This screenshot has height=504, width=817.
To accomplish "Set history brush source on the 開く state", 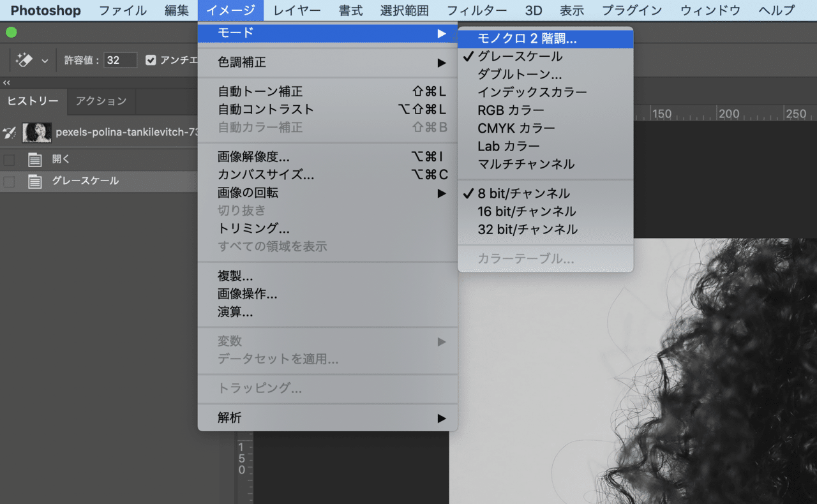I will [x=9, y=159].
